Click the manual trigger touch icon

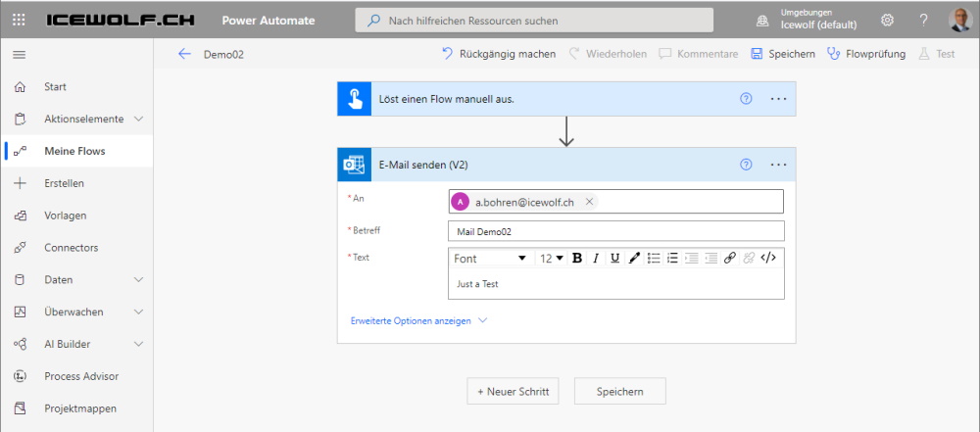[355, 99]
